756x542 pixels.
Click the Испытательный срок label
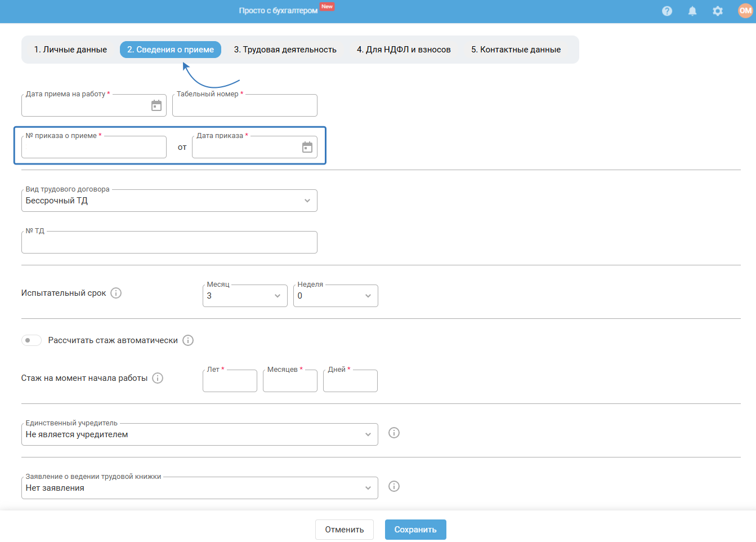(64, 293)
